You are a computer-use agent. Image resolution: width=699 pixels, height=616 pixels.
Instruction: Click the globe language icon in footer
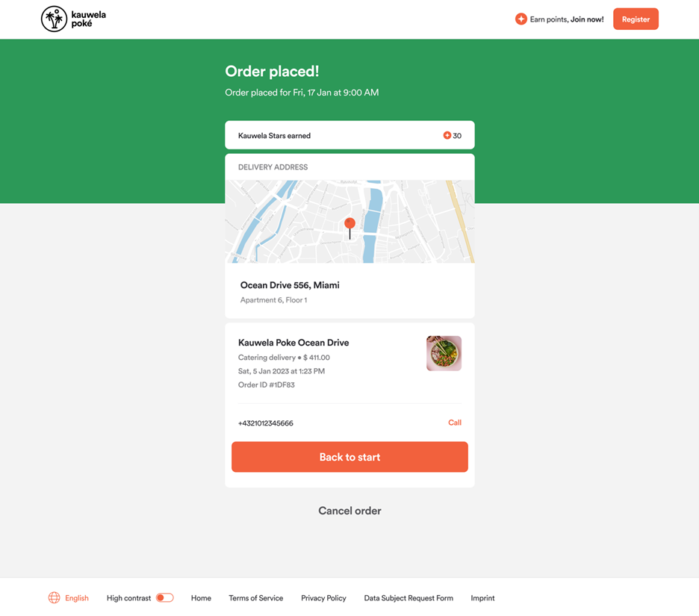(x=54, y=598)
